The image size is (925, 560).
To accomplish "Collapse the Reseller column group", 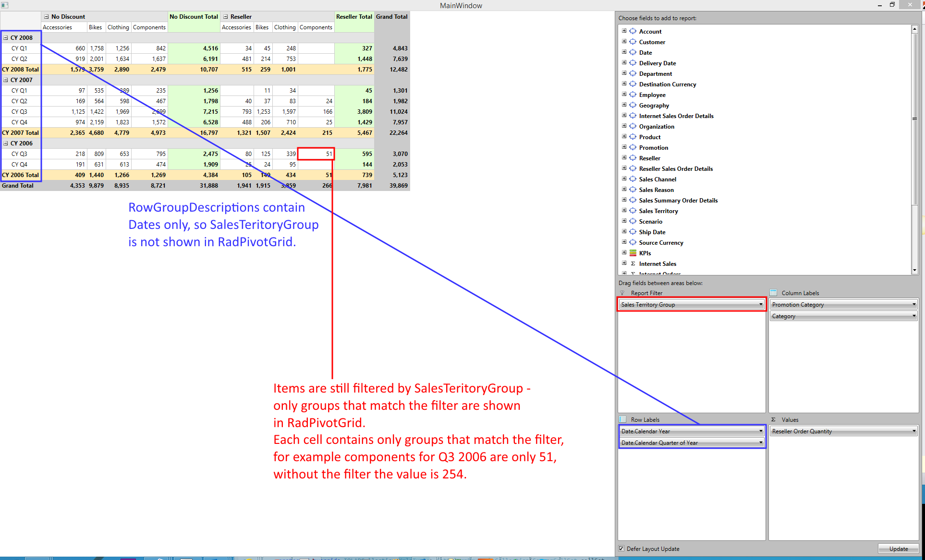I will pos(226,17).
